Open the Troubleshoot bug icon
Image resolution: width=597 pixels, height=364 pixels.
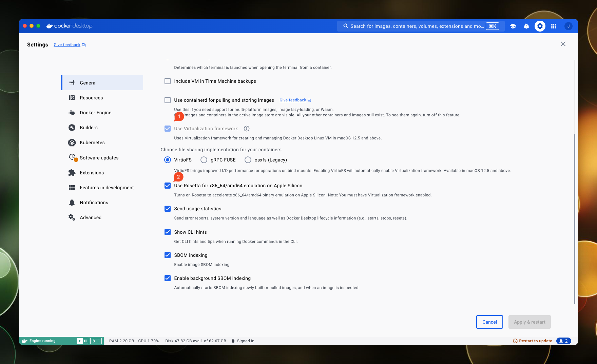point(526,26)
